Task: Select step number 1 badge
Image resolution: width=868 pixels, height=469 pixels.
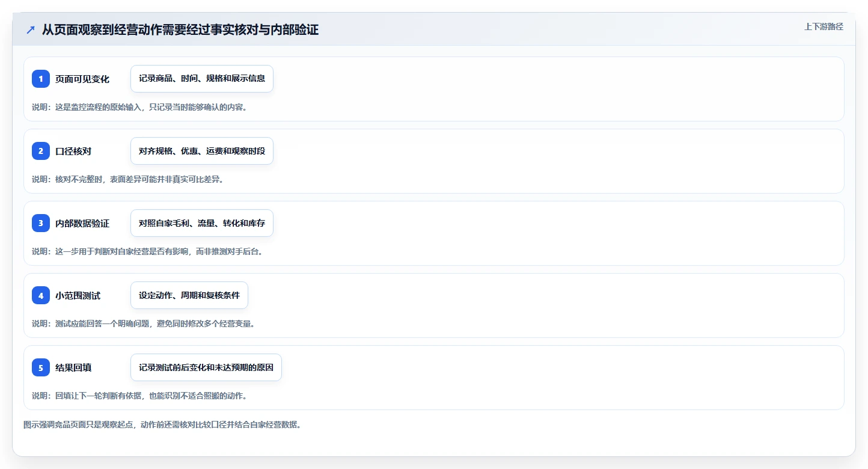Action: point(41,79)
